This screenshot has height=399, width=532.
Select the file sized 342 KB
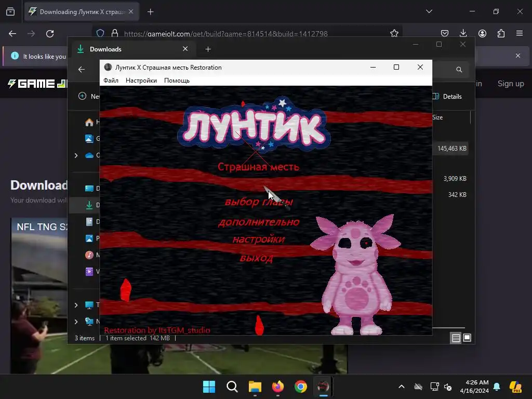[x=457, y=195]
